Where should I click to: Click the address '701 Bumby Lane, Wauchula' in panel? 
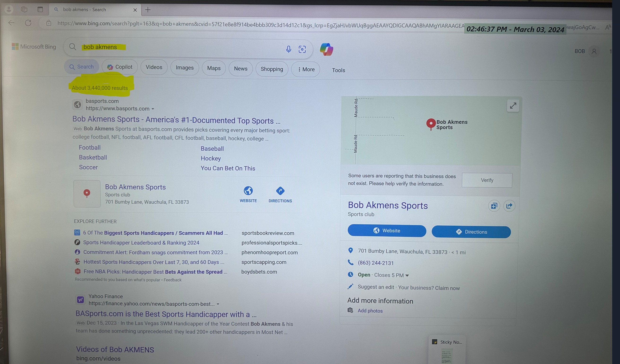point(402,251)
